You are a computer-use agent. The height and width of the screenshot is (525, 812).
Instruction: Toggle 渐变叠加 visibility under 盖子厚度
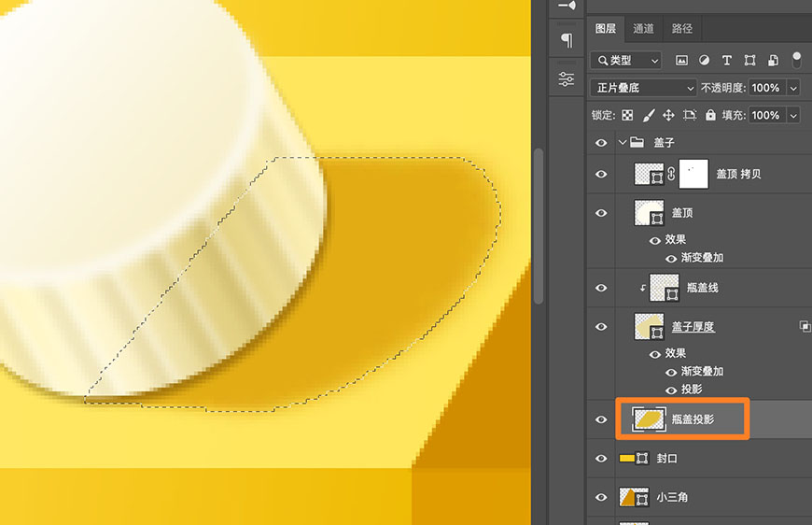tap(671, 372)
